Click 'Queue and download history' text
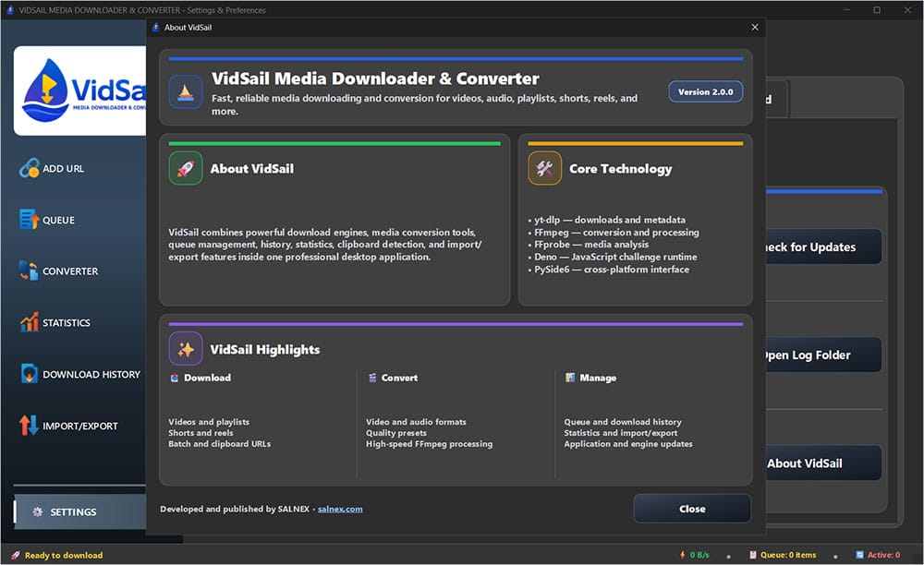 pos(622,421)
